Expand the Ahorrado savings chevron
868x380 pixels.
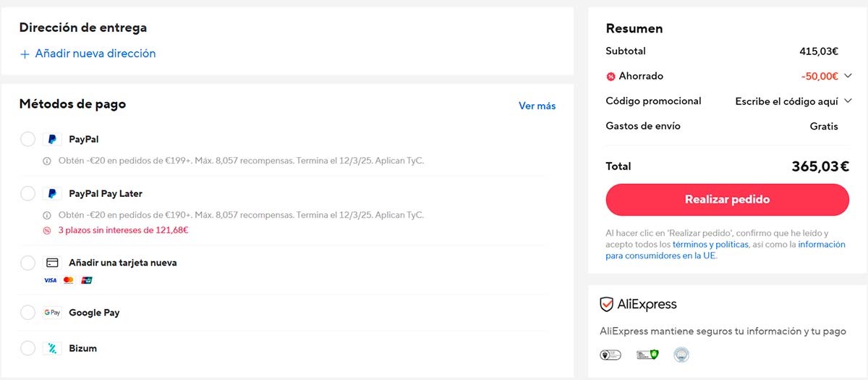[848, 76]
